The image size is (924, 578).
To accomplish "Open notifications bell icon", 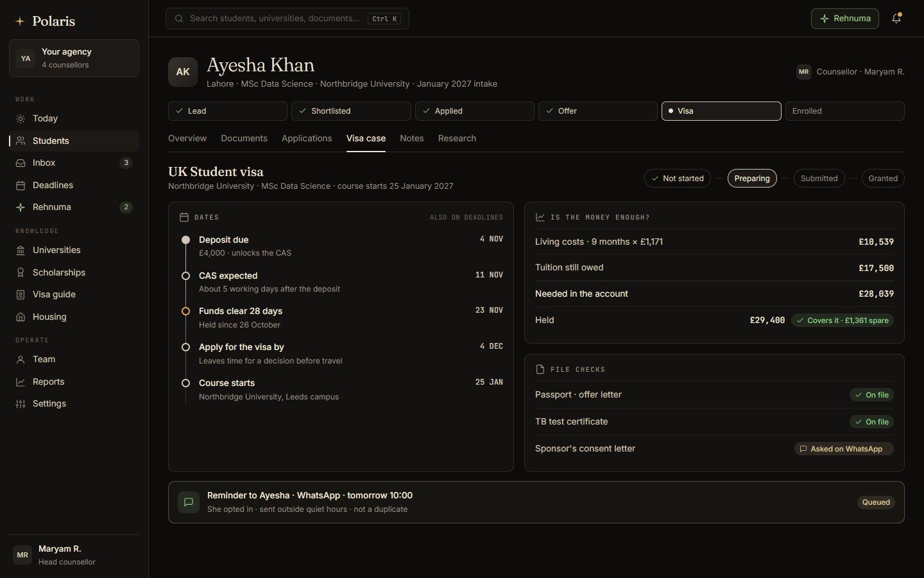I will click(x=896, y=19).
